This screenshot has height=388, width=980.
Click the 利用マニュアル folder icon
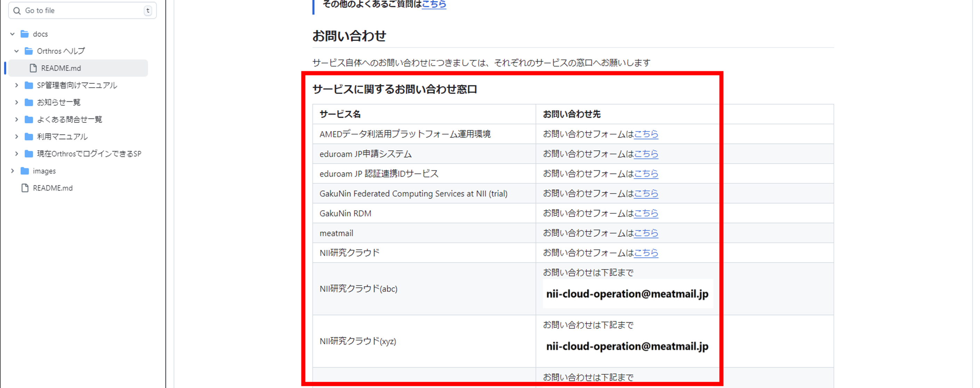[29, 137]
